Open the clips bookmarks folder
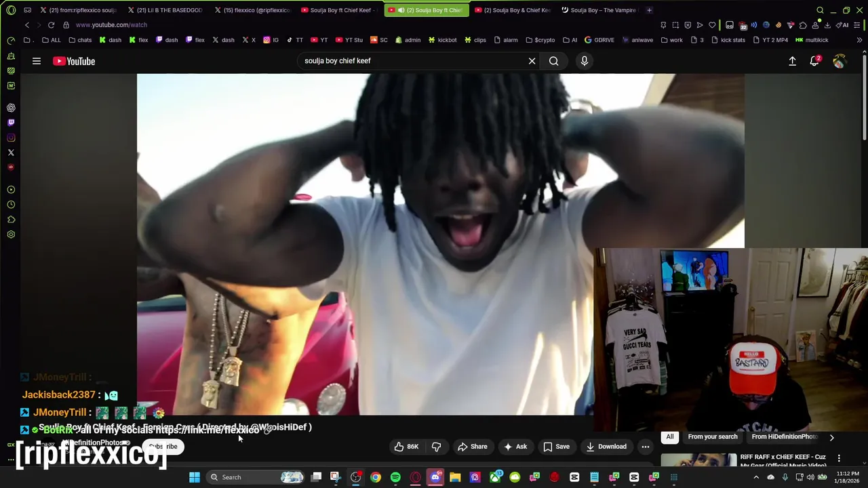Image resolution: width=868 pixels, height=488 pixels. coord(475,40)
